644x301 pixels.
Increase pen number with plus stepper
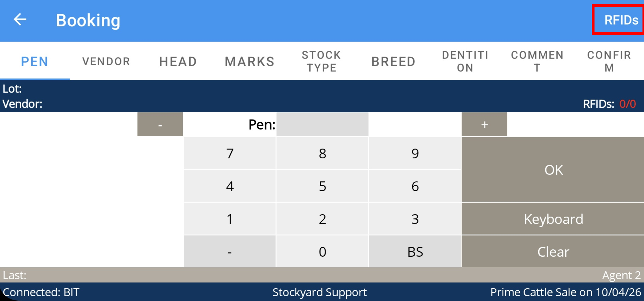(484, 124)
